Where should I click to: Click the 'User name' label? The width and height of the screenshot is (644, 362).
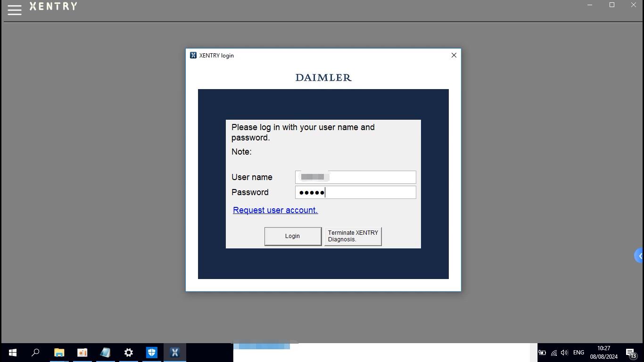(252, 177)
